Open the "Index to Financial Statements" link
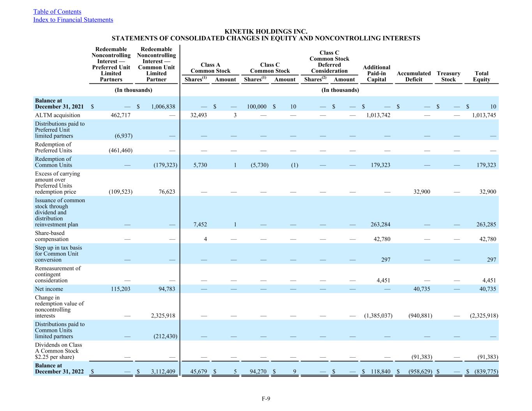Viewport: 532px width, 411px height. point(73,20)
